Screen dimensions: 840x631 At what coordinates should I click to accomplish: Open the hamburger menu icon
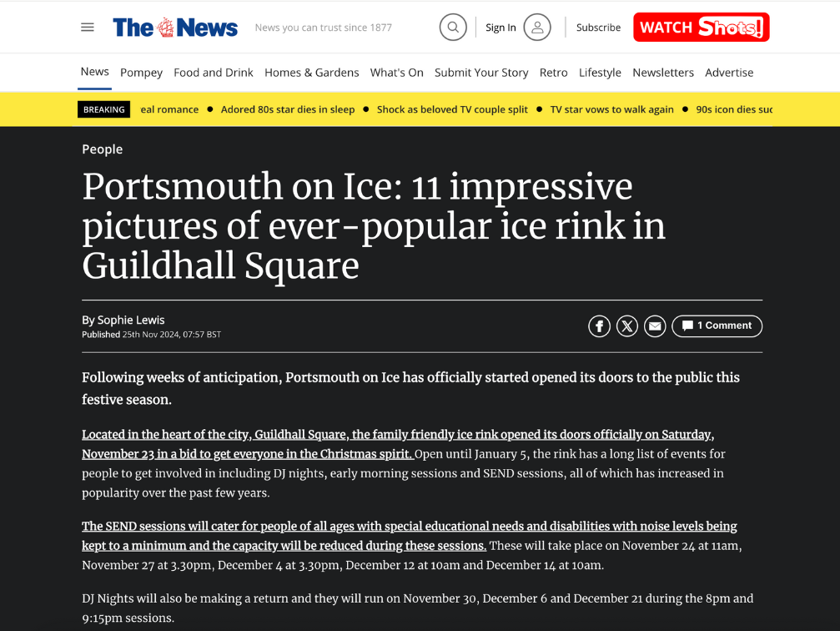(88, 28)
